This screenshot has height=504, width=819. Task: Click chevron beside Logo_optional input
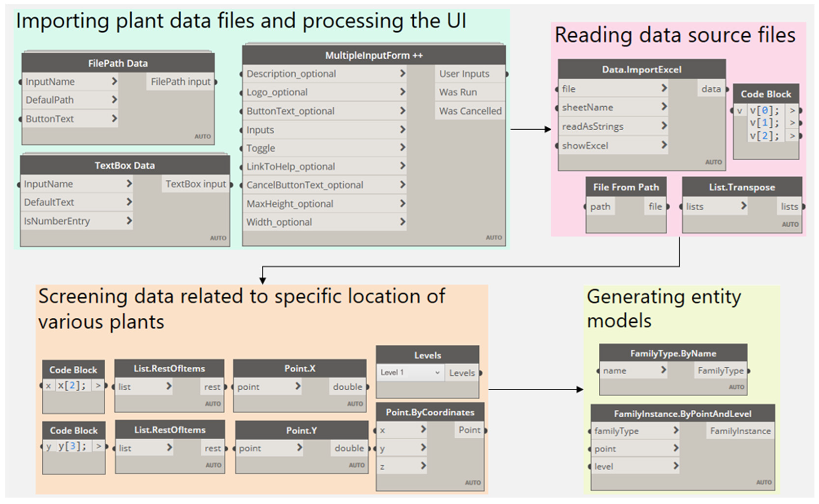(402, 92)
